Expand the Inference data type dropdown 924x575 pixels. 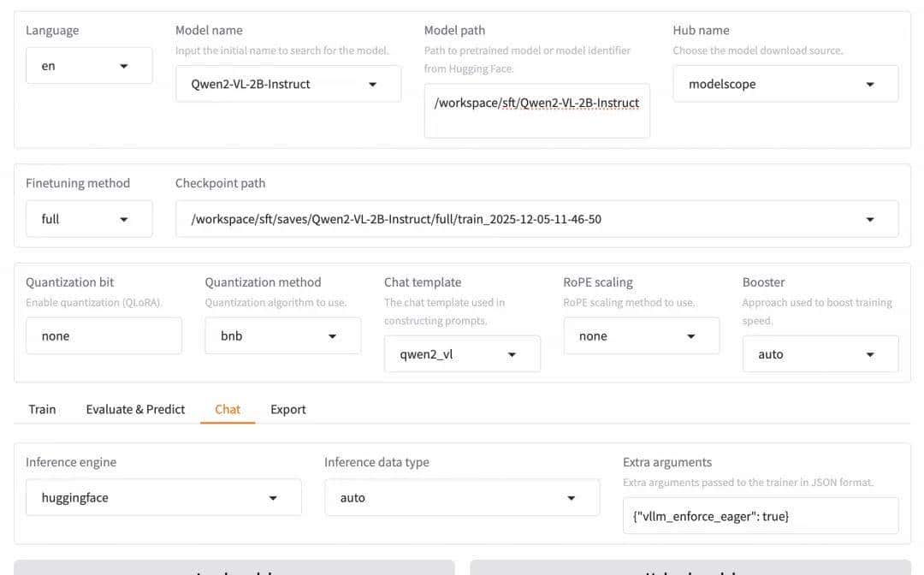[462, 497]
